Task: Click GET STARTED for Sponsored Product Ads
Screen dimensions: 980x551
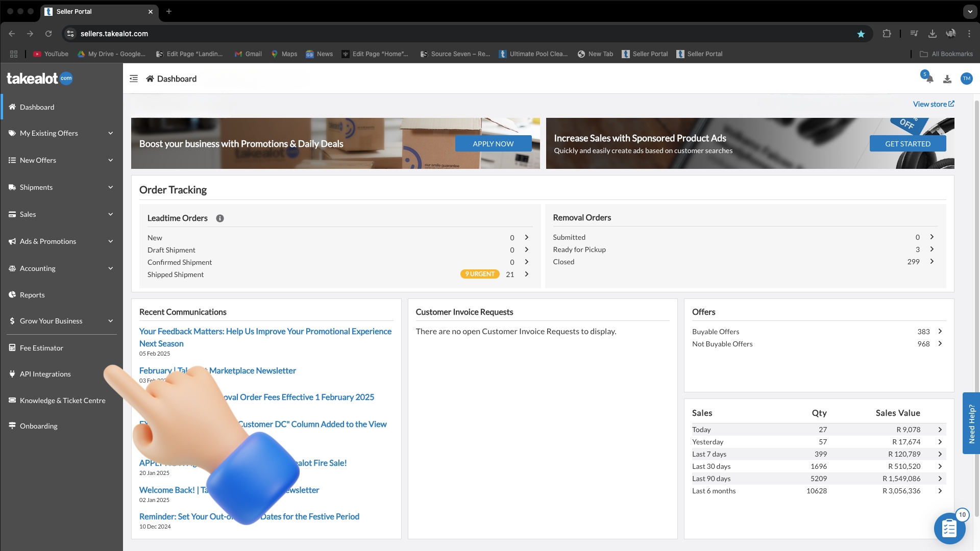Action: pos(908,143)
